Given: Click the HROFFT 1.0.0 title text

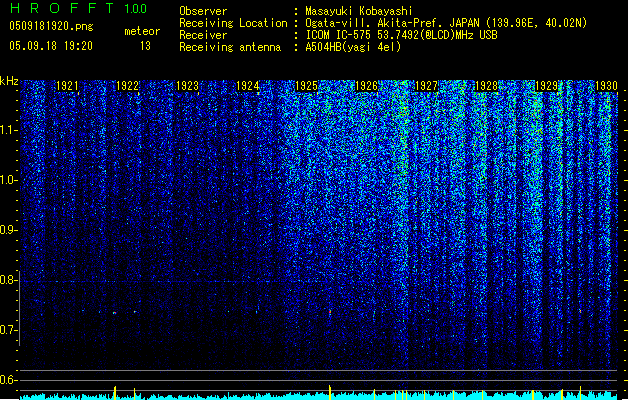Looking at the screenshot, I should click(78, 8).
